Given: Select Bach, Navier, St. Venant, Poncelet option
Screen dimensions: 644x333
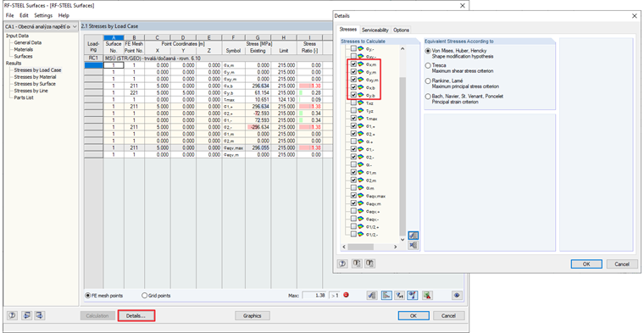Looking at the screenshot, I should [429, 96].
